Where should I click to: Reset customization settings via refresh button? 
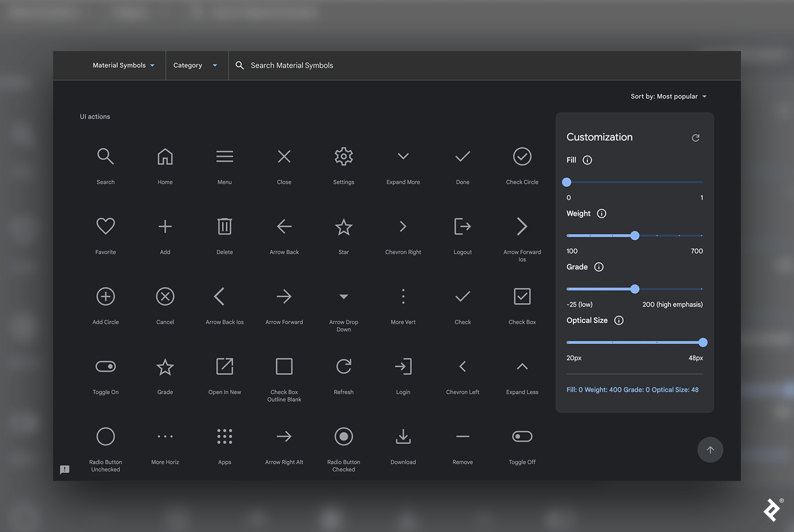tap(696, 137)
